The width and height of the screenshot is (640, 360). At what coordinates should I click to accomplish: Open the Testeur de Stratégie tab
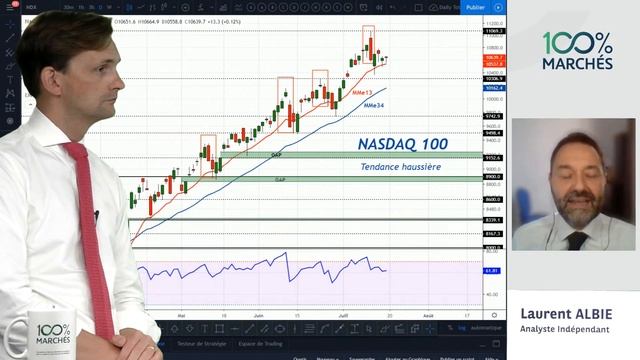(201, 344)
